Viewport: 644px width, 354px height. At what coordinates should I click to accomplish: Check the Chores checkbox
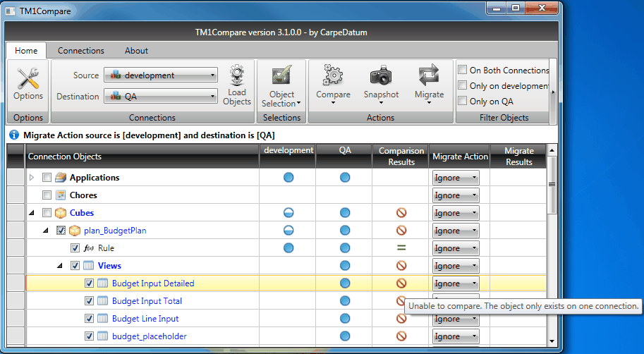point(47,195)
